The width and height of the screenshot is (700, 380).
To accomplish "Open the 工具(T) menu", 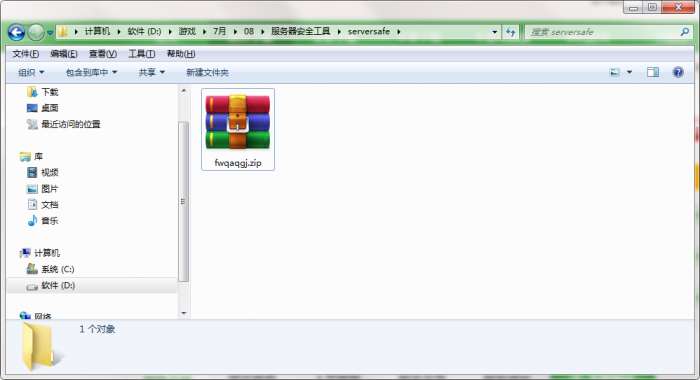I will point(142,54).
